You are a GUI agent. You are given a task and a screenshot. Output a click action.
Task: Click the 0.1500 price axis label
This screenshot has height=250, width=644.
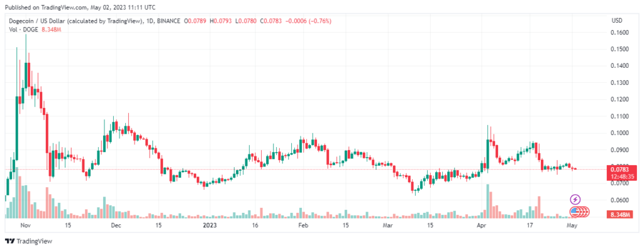(619, 49)
